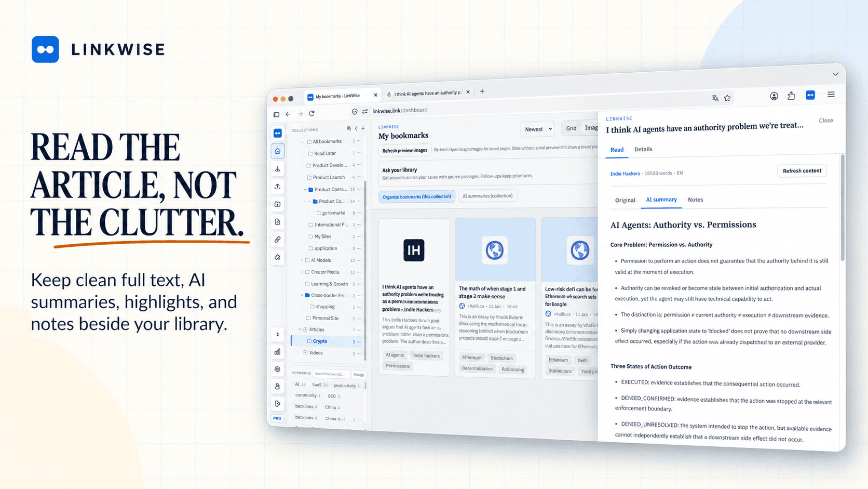Toggle the browser sidebar panel icon
The width and height of the screenshot is (868, 489).
pos(276,114)
